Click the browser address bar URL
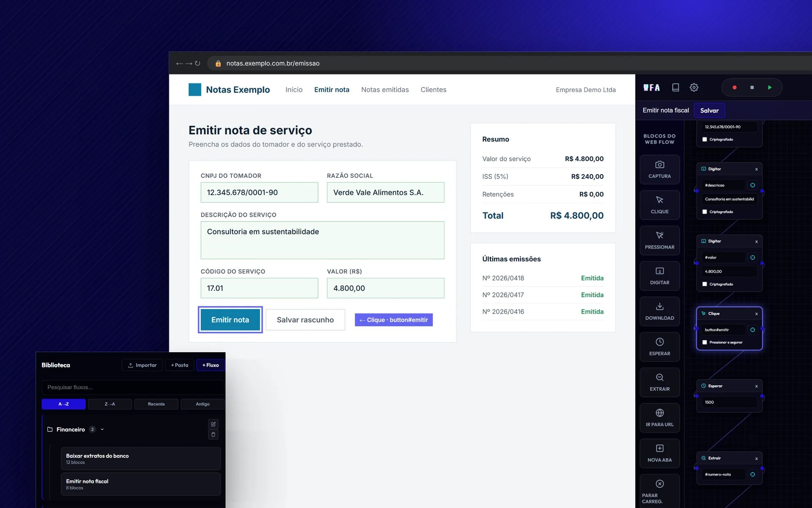Image resolution: width=812 pixels, height=508 pixels. click(273, 63)
